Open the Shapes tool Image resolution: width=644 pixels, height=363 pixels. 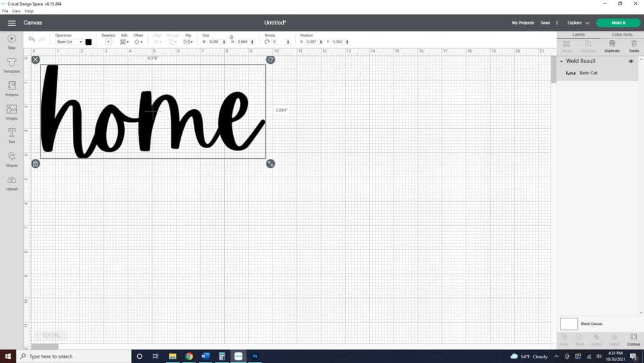point(11,158)
